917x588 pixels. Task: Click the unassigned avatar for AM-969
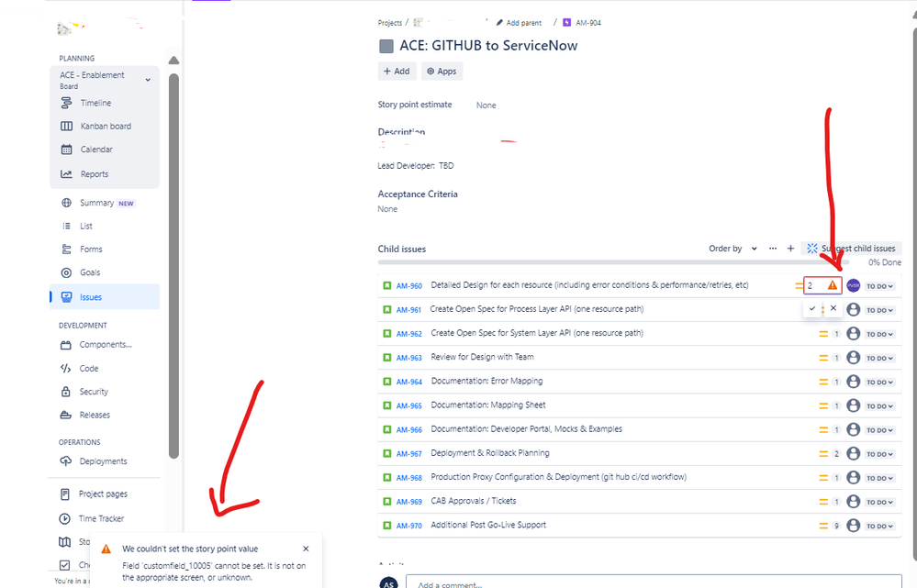pyautogui.click(x=854, y=501)
